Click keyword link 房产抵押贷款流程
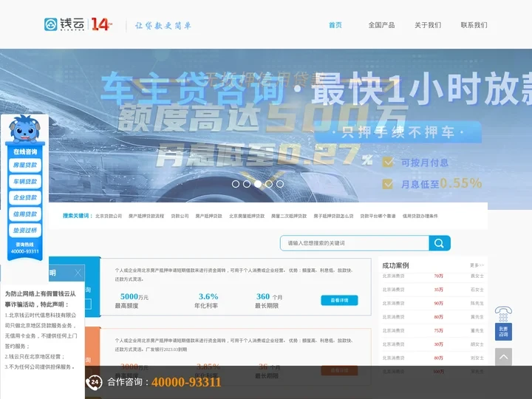The width and height of the screenshot is (532, 399). 146,216
